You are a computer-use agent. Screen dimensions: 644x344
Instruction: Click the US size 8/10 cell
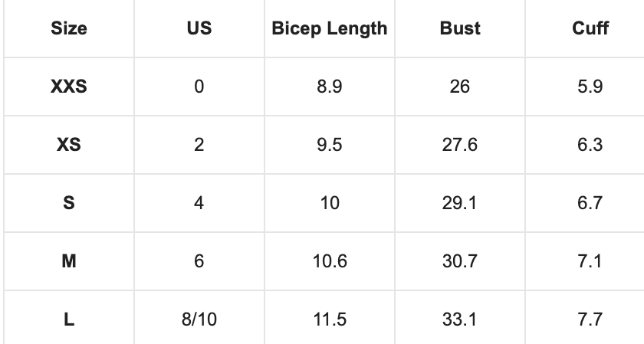pos(199,319)
